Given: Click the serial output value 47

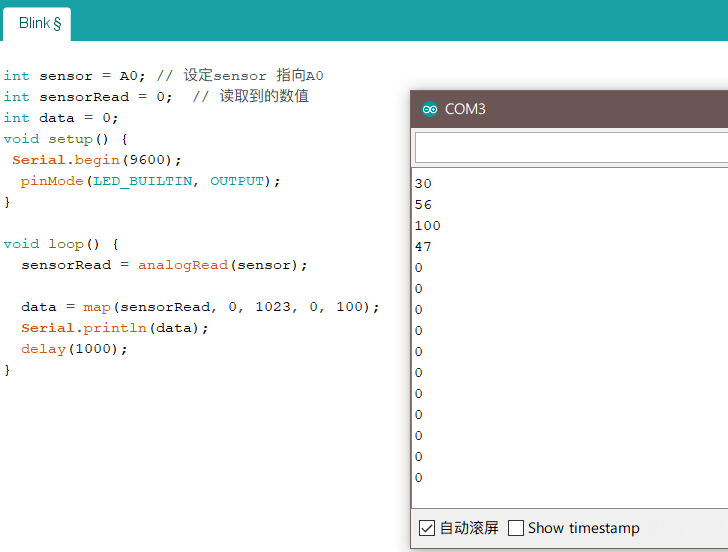Looking at the screenshot, I should (423, 247).
